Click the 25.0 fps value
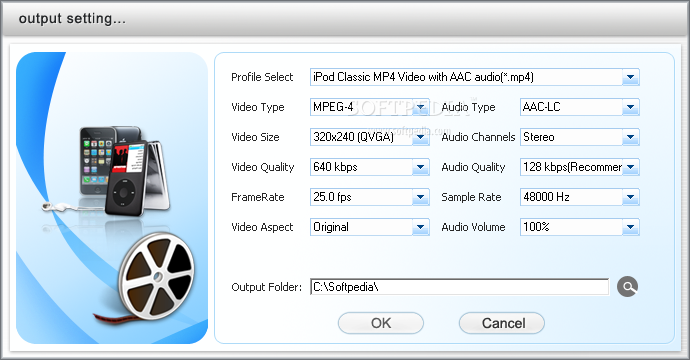 (332, 197)
